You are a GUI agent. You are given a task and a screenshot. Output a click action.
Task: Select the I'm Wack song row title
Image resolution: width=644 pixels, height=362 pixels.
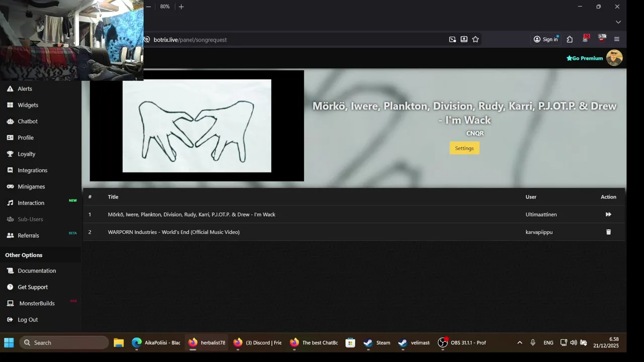click(x=191, y=215)
